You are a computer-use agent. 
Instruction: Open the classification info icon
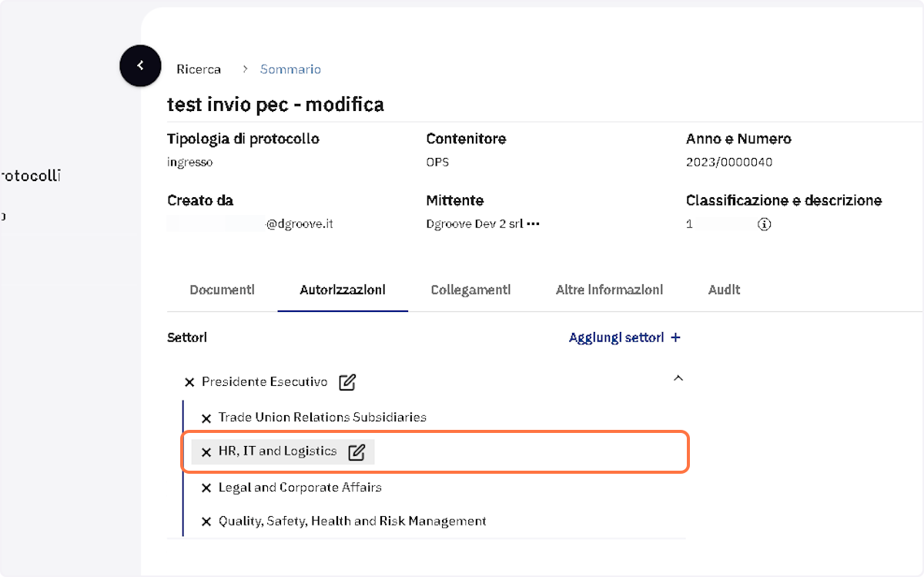(764, 224)
